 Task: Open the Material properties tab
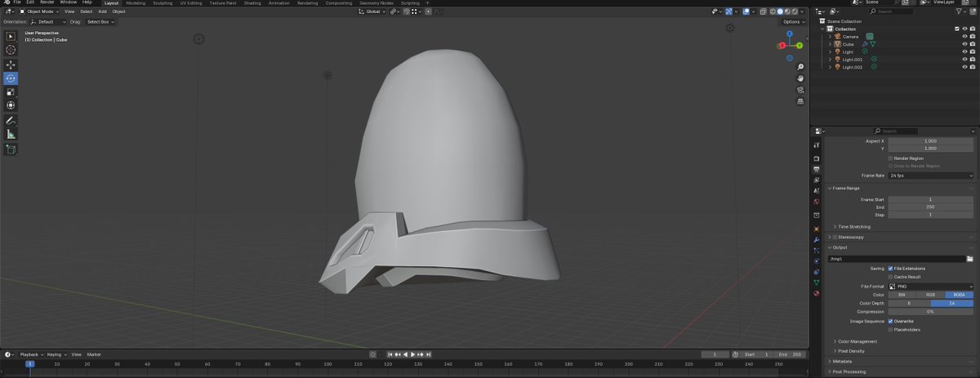point(816,293)
